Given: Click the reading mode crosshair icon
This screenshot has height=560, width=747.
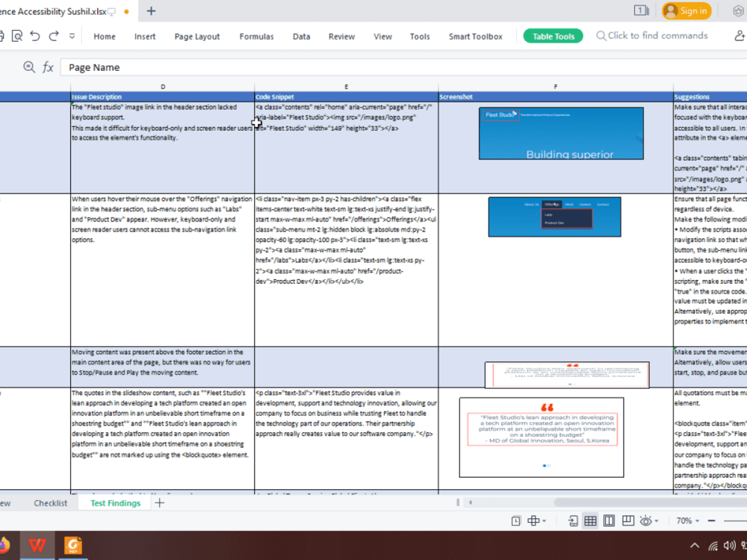Looking at the screenshot, I should 533,521.
